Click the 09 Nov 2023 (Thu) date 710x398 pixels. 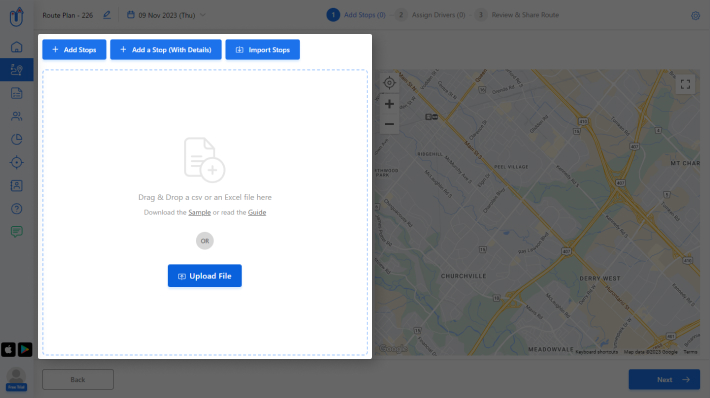(x=167, y=15)
